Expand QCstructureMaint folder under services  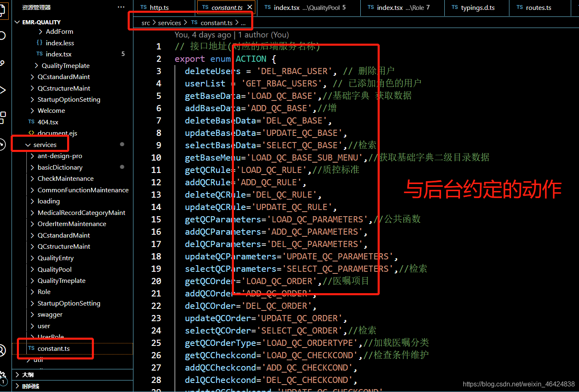[x=64, y=247]
